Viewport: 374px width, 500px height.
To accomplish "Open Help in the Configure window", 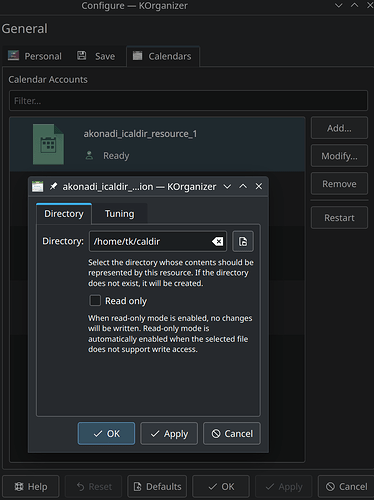I will (31, 486).
